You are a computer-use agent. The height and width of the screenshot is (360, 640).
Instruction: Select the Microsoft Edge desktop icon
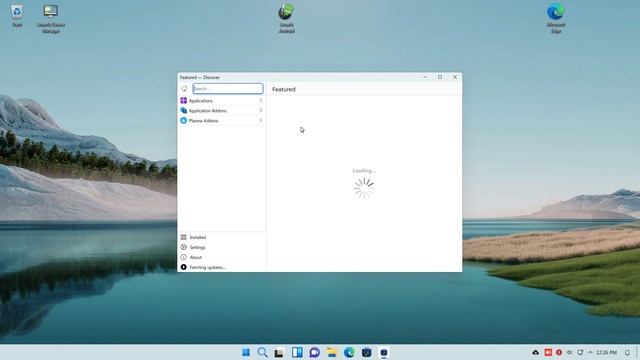click(556, 18)
